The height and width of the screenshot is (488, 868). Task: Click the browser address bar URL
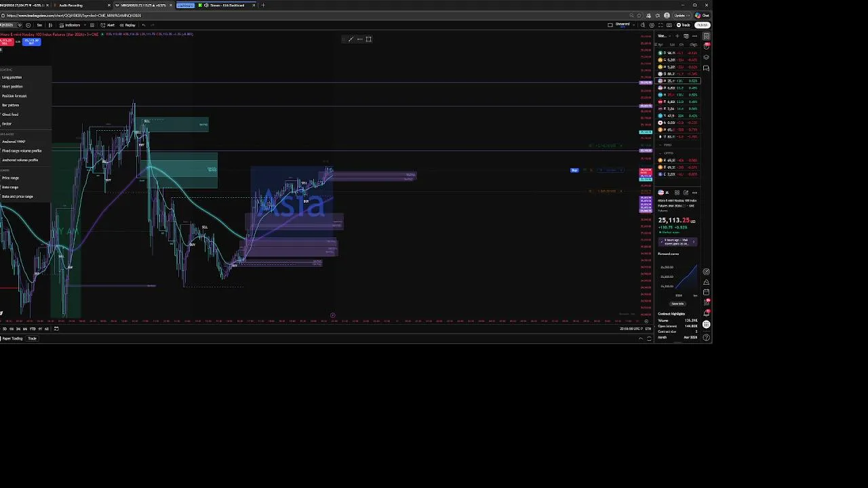coord(75,15)
